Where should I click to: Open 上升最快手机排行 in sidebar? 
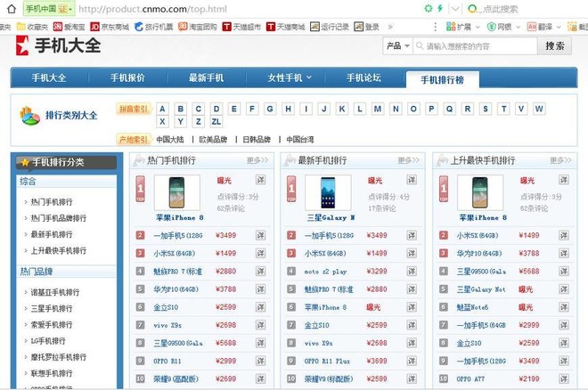coord(59,250)
